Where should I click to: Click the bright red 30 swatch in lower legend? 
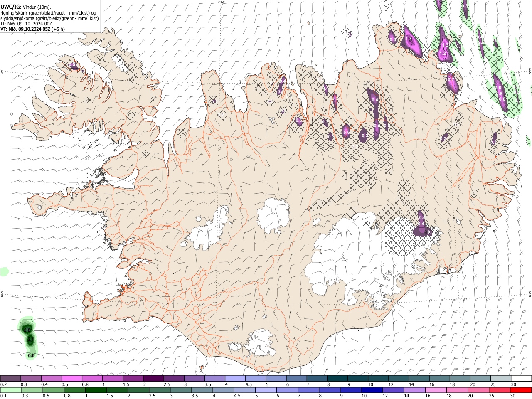point(521,390)
